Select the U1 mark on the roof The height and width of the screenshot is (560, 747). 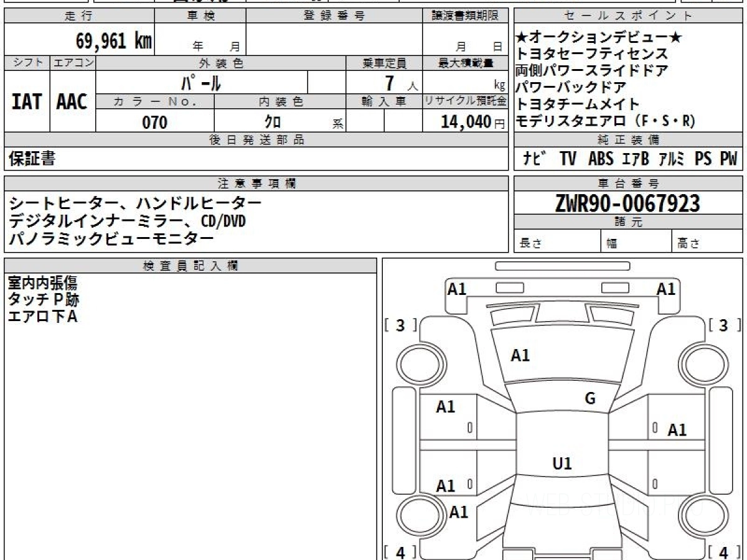(562, 463)
